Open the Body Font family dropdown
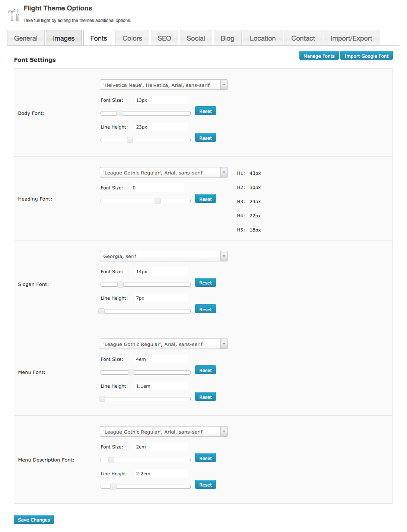 [x=163, y=85]
